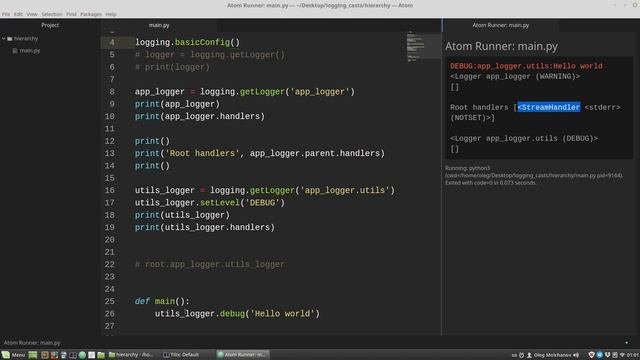Click the 'app_logger' string on line 8
640x360 pixels.
tap(320, 92)
